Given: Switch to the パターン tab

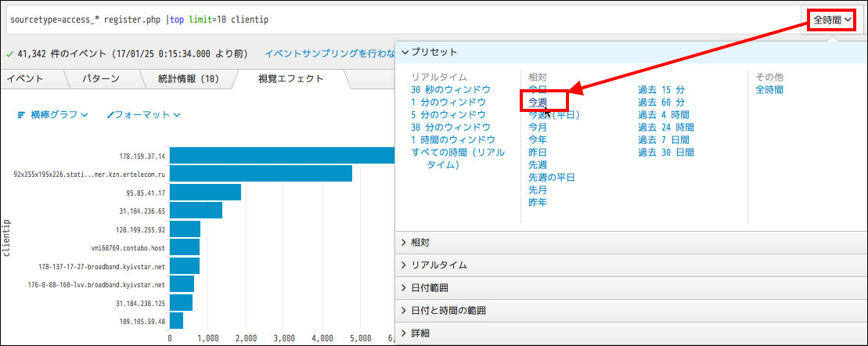Looking at the screenshot, I should pos(100,79).
